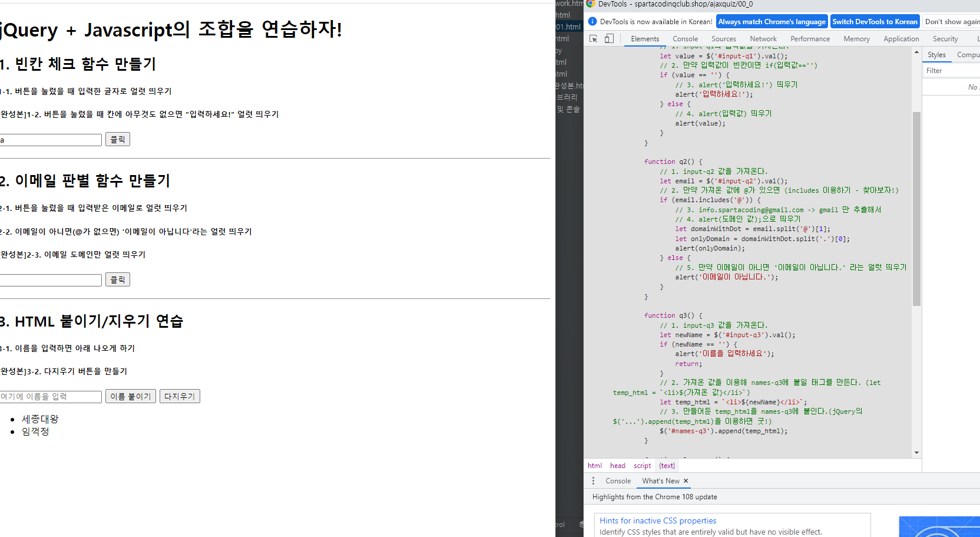Open the Application tab
The height and width of the screenshot is (537, 980).
click(901, 39)
